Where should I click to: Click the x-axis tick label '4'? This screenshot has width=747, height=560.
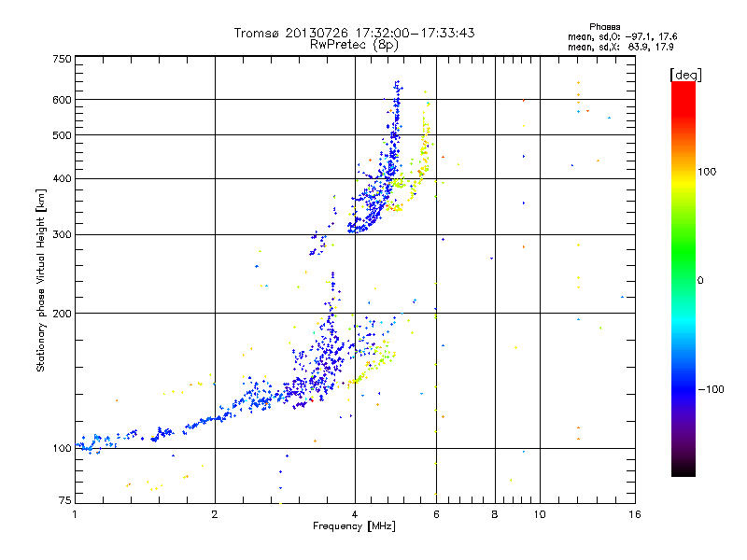(x=355, y=514)
